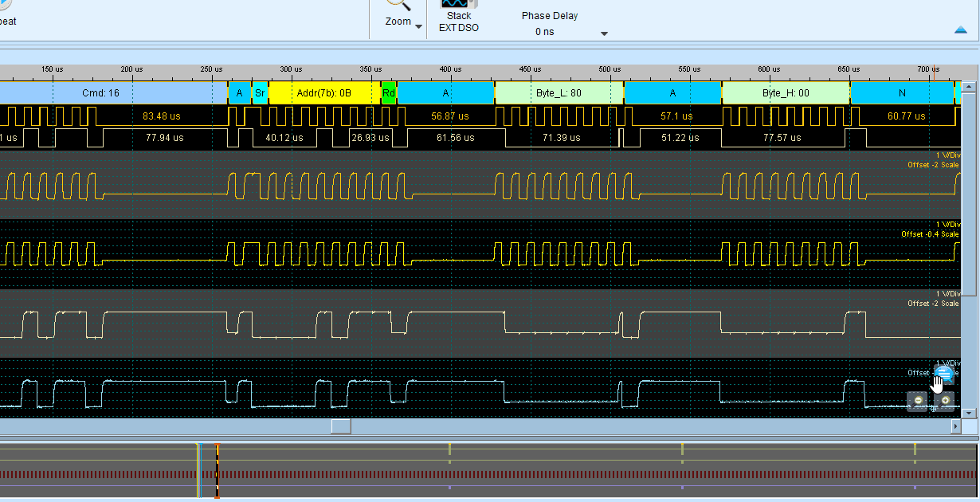Select the Byte_L: 80 data segment

pyautogui.click(x=559, y=93)
